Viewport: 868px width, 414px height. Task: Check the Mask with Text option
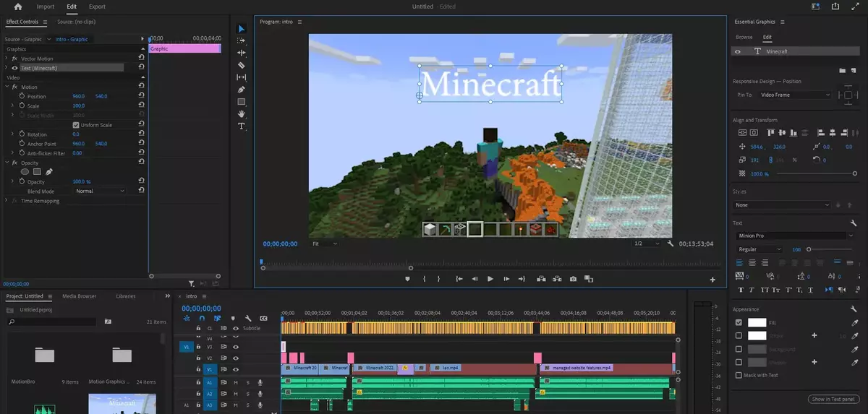point(739,375)
